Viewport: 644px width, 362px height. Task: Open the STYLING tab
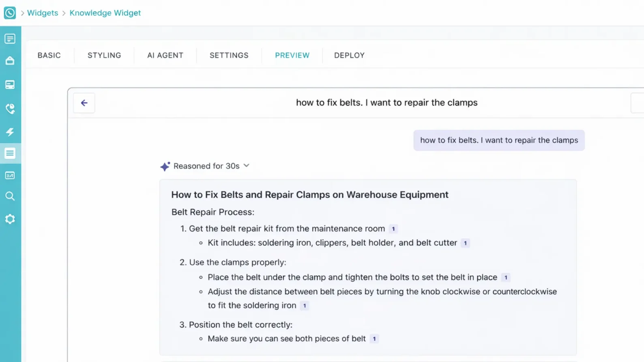(x=104, y=56)
